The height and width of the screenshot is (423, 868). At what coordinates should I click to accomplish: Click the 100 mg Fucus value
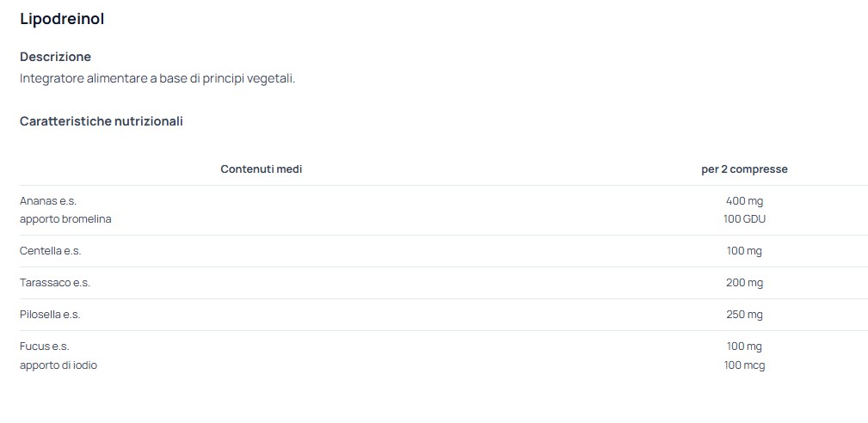coord(745,346)
